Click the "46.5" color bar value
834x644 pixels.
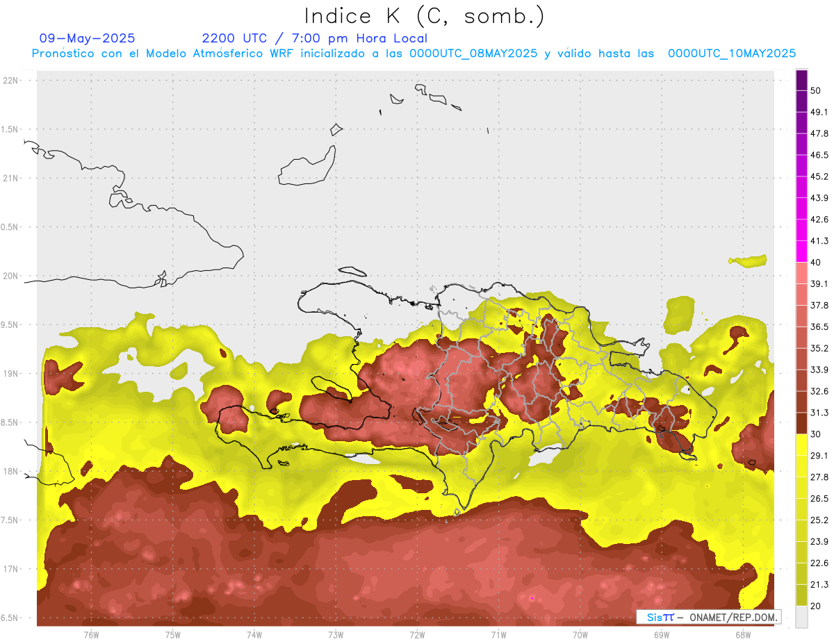[819, 155]
